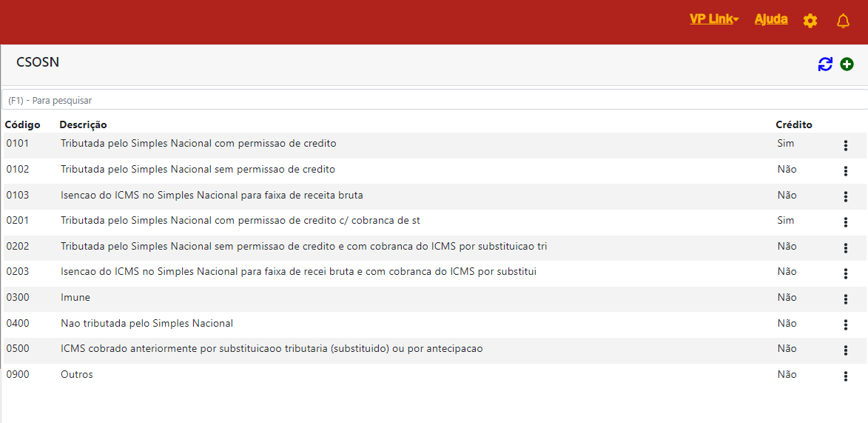Open options menu for code 0400
Screen dimensions: 868x423
[845, 325]
